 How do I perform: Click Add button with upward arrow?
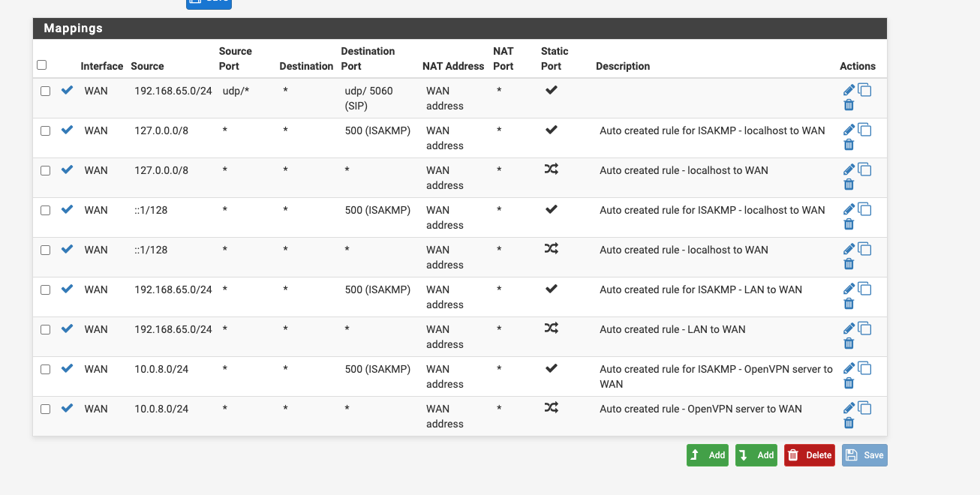tap(707, 455)
